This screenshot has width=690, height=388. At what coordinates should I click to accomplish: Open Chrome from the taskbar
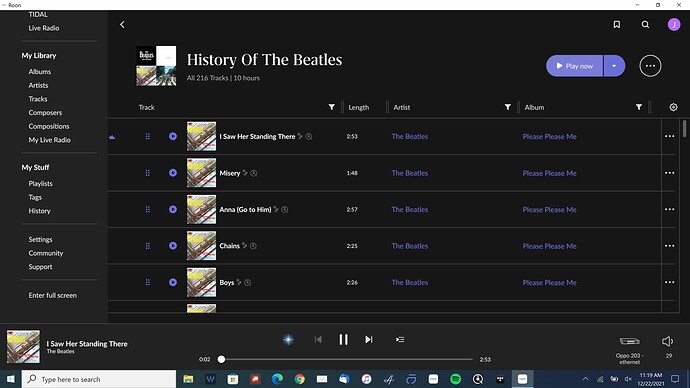300,379
